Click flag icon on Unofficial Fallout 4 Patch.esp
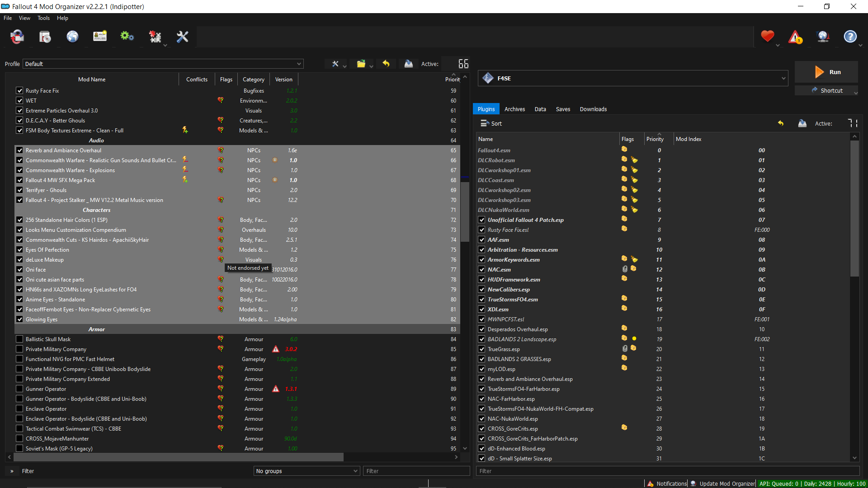 pyautogui.click(x=624, y=219)
